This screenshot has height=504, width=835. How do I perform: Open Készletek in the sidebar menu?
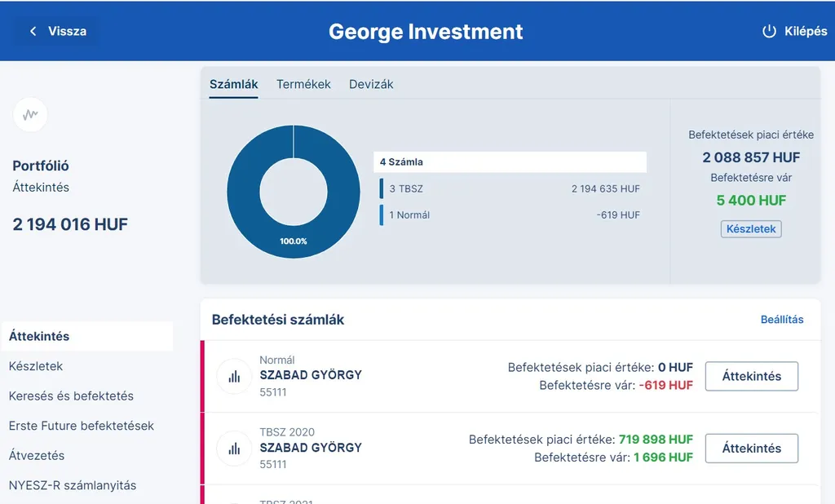[x=36, y=366]
